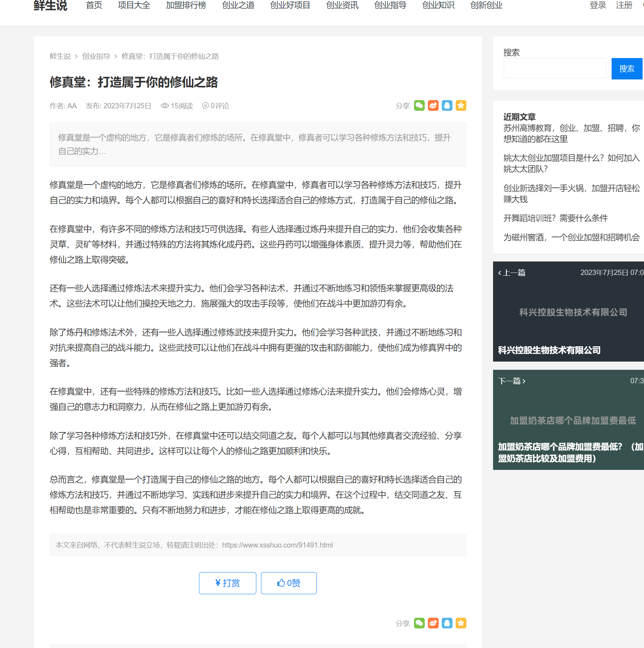The image size is (644, 648).
Task: Go to 加盟排行榜 in top navigation
Action: point(185,5)
